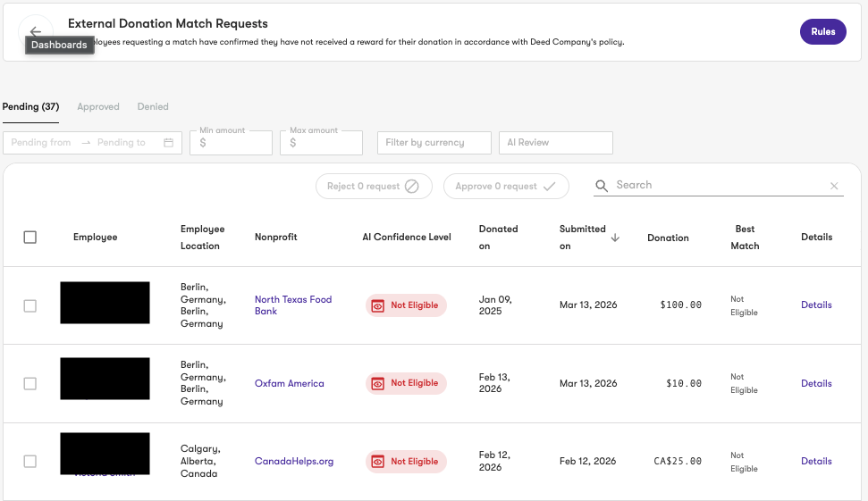Clear search with the X icon
Image resolution: width=868 pixels, height=501 pixels.
pos(834,187)
